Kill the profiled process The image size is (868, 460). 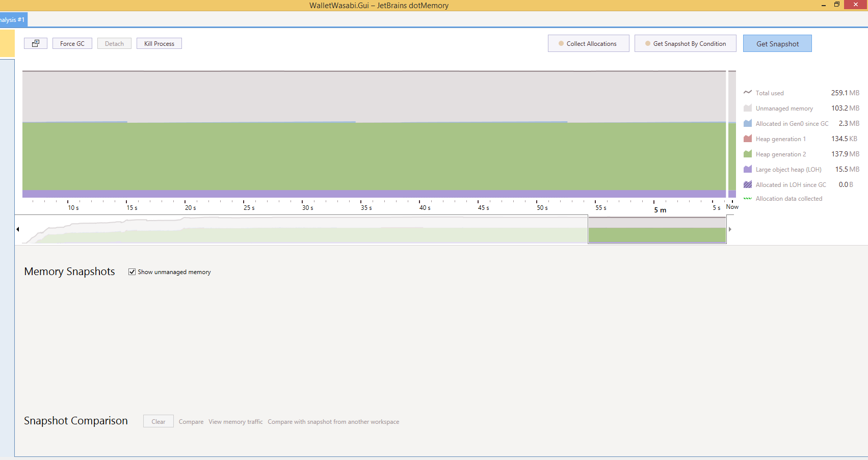pos(159,43)
